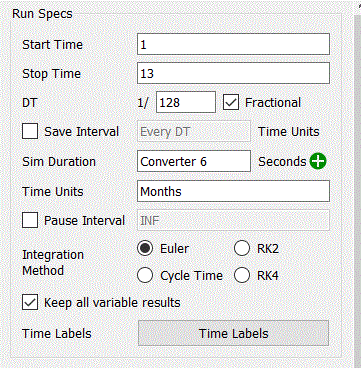
Task: Enable the Pause Interval checkbox
Action: coord(30,220)
